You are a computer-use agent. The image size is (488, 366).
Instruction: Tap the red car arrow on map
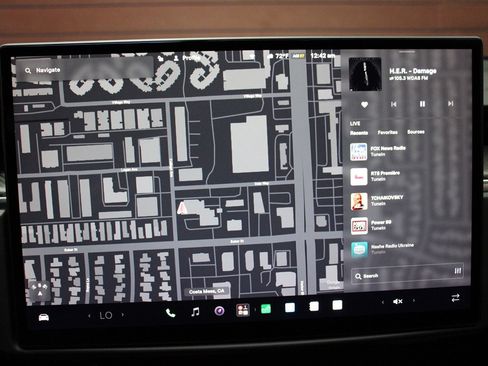click(x=182, y=208)
